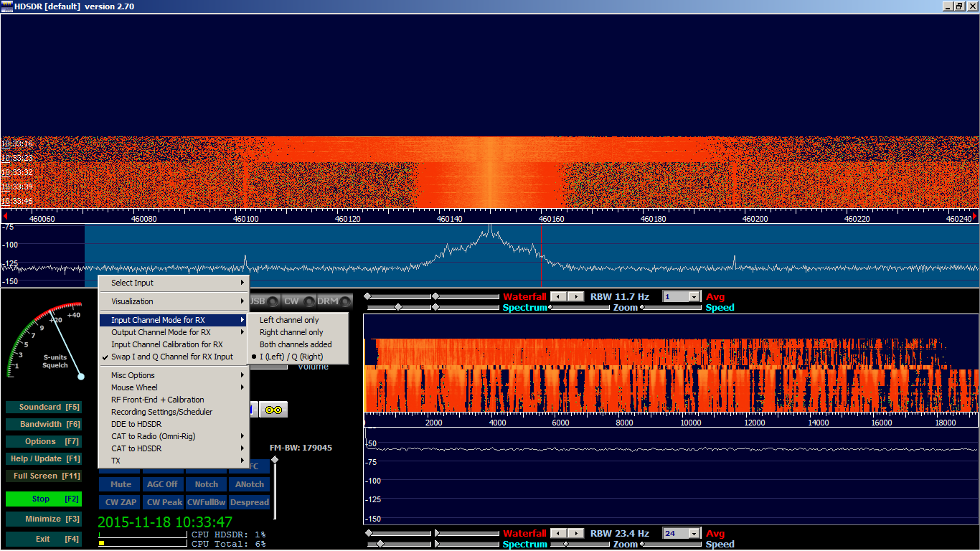Image resolution: width=980 pixels, height=551 pixels.
Task: Click the green Stop [F2] button
Action: pyautogui.click(x=43, y=499)
